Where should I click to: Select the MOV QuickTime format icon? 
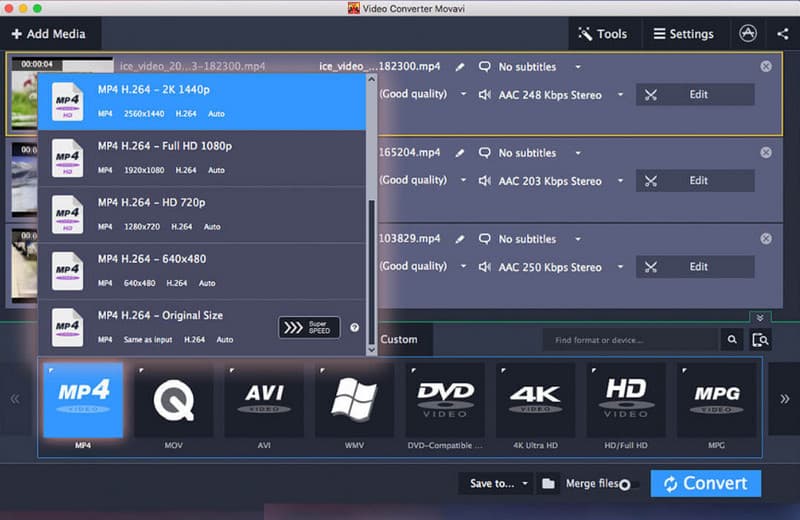[x=173, y=400]
